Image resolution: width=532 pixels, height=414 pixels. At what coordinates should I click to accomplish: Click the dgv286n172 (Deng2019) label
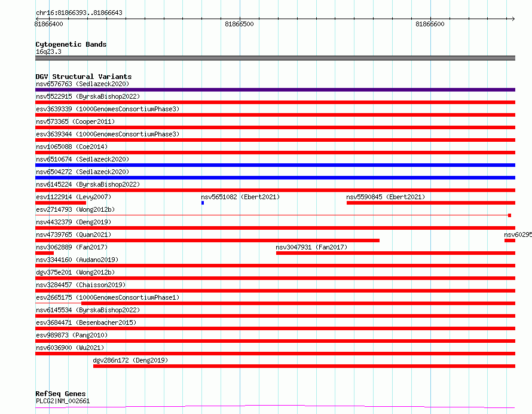(x=130, y=360)
